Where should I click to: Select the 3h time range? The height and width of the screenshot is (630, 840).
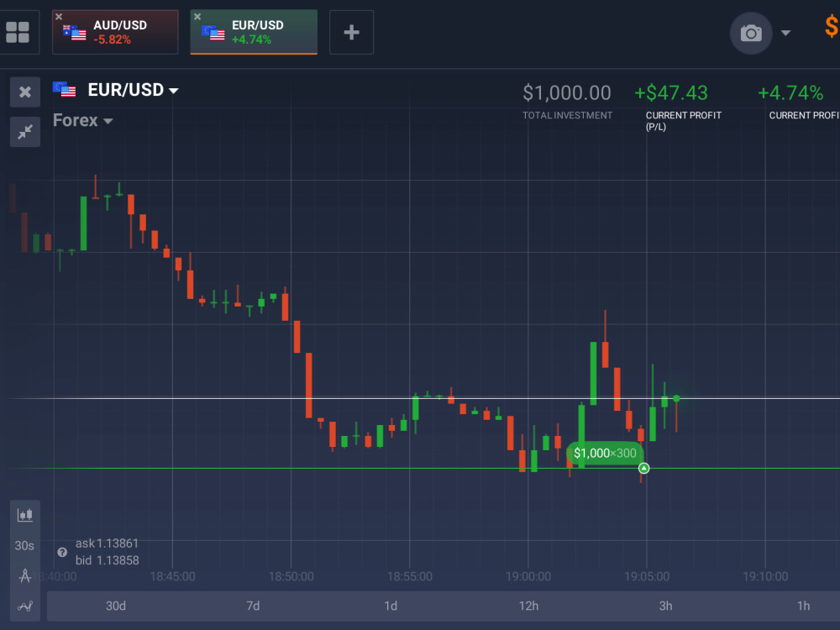point(665,606)
